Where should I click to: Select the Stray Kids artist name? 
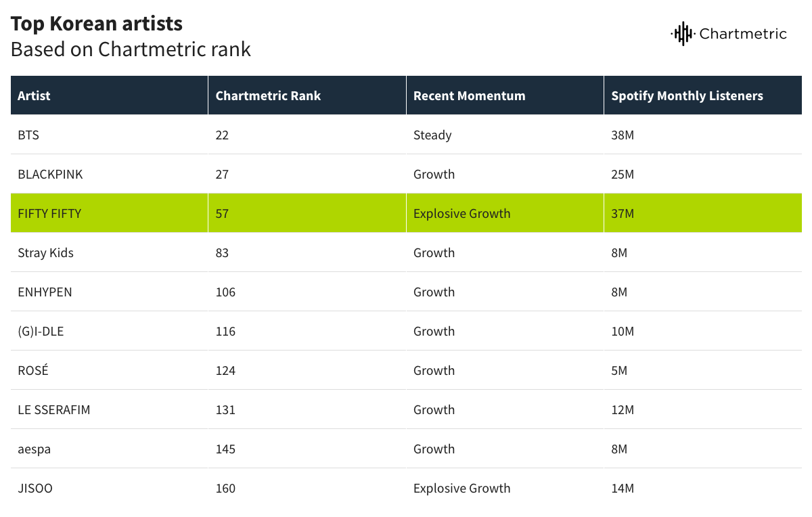point(45,252)
